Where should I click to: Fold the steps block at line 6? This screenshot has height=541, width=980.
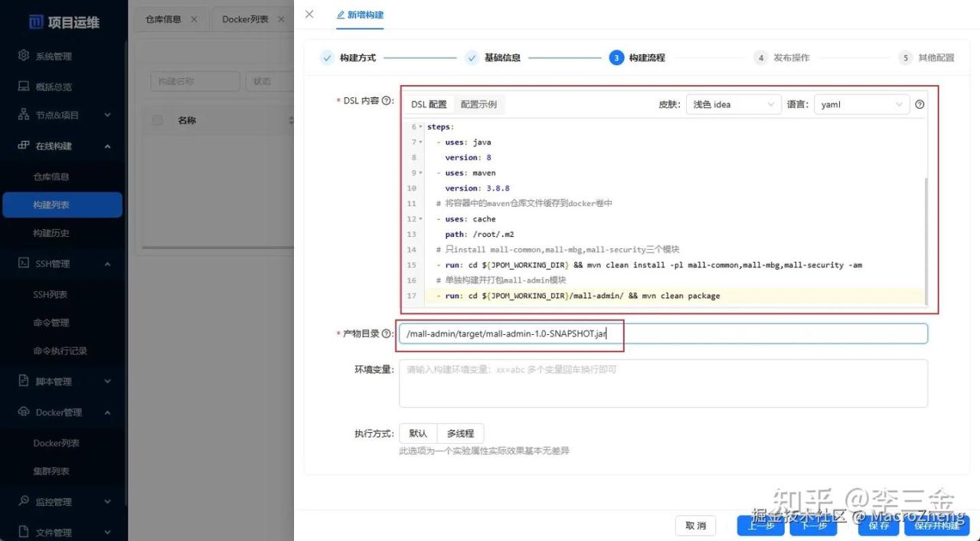421,127
